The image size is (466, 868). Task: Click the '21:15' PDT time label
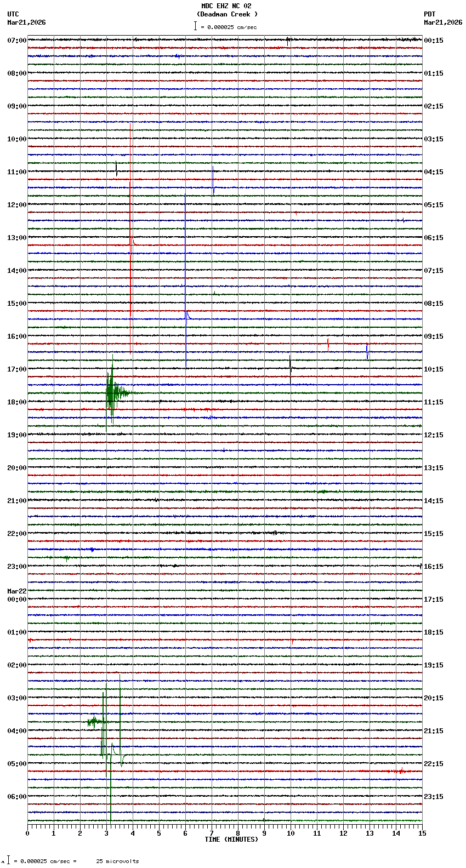tap(434, 731)
